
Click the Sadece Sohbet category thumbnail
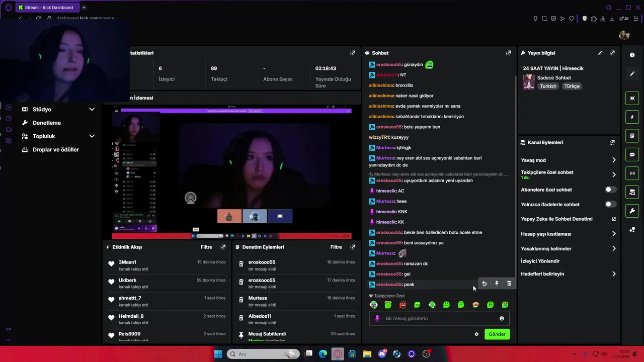click(529, 82)
